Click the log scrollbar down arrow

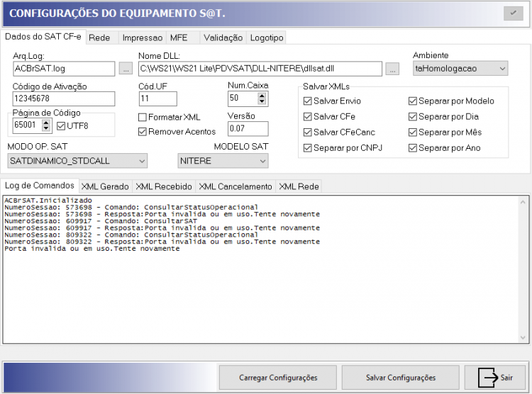[523, 338]
